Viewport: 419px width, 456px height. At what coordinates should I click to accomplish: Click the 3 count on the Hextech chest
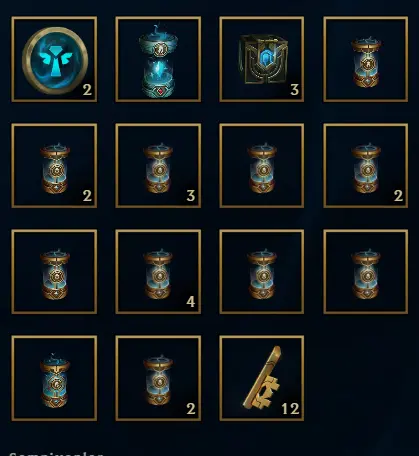(294, 90)
